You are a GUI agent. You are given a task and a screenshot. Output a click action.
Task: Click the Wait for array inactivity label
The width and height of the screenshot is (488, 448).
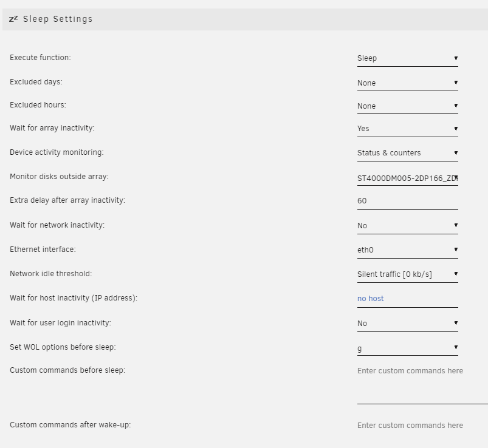[x=52, y=128]
